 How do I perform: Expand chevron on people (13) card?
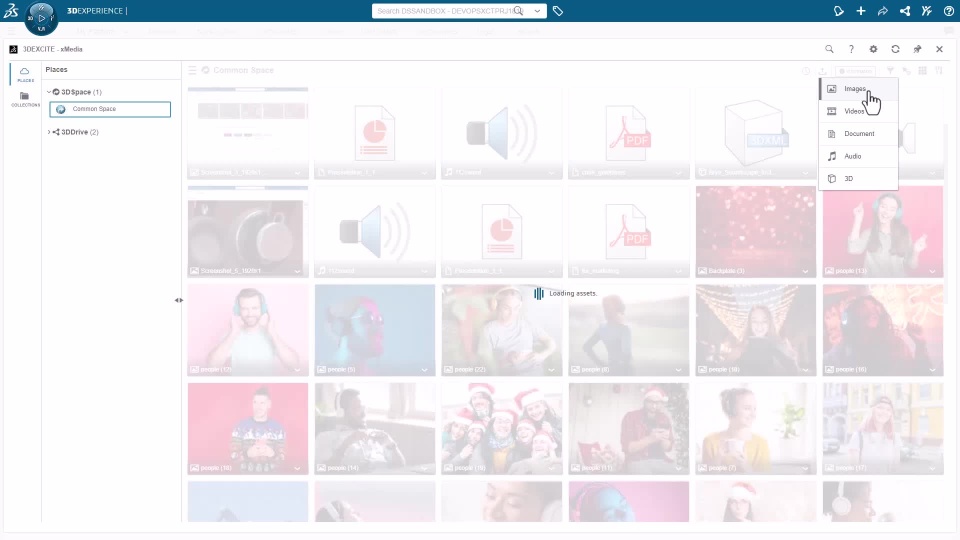tap(932, 271)
